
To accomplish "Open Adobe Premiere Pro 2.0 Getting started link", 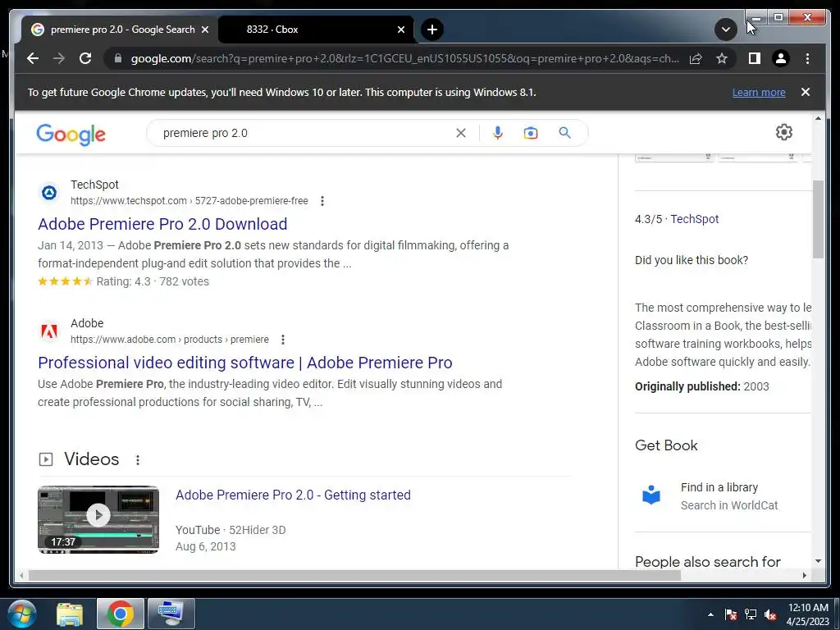I will pyautogui.click(x=293, y=495).
